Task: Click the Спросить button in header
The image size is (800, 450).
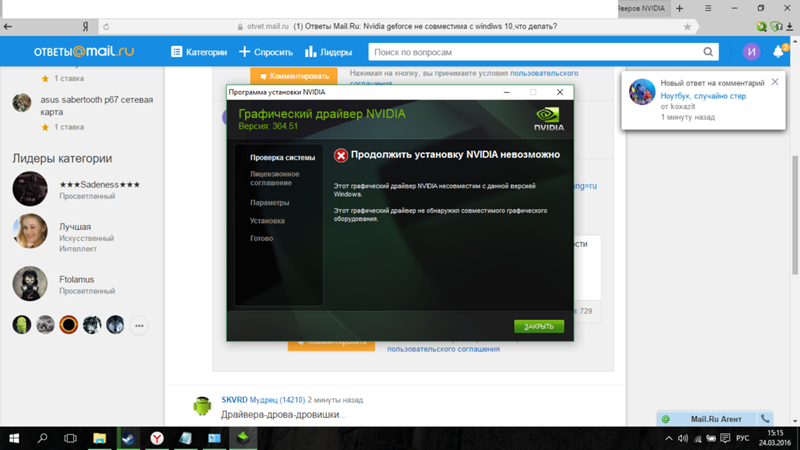Action: coord(266,52)
